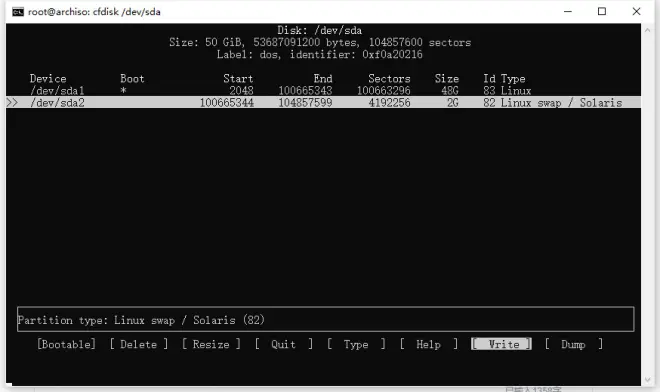The width and height of the screenshot is (660, 392).
Task: Click the End value 104857599
Action: pos(305,102)
